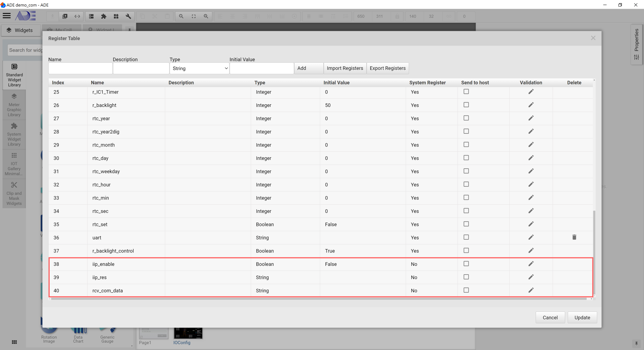Click the puzzle piece toolbar icon

[x=104, y=16]
